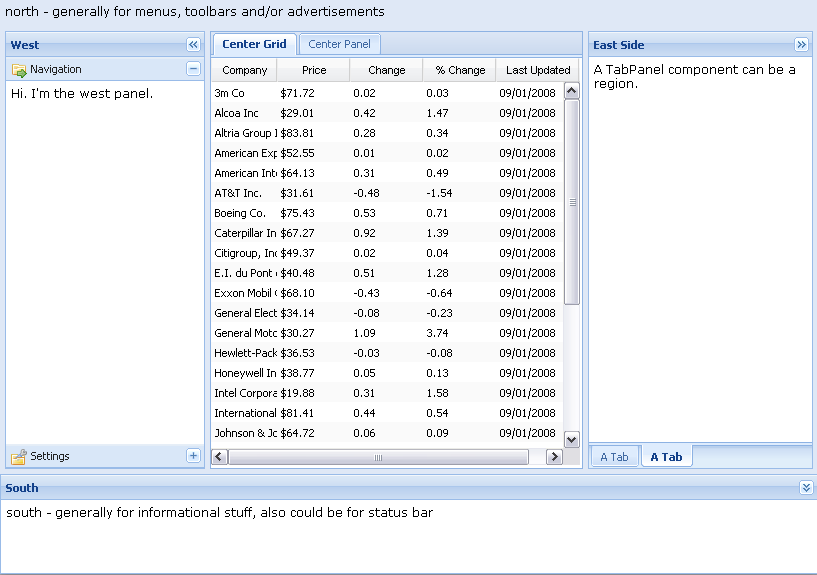Click the vertical scrollbar thumb in grid
The image size is (817, 575).
coord(572,200)
